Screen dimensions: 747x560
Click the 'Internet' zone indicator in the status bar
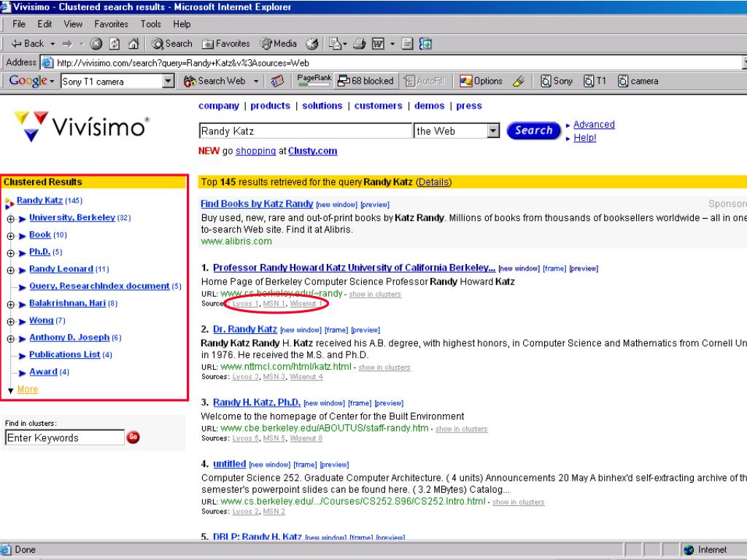pos(705,550)
